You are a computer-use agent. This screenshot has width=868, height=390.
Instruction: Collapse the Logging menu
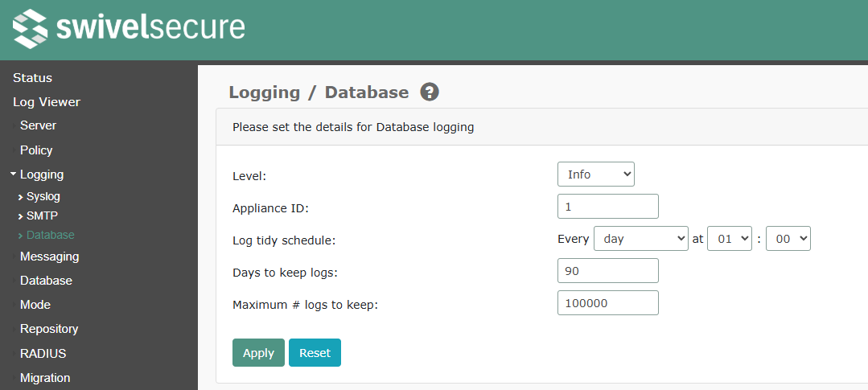(x=42, y=174)
